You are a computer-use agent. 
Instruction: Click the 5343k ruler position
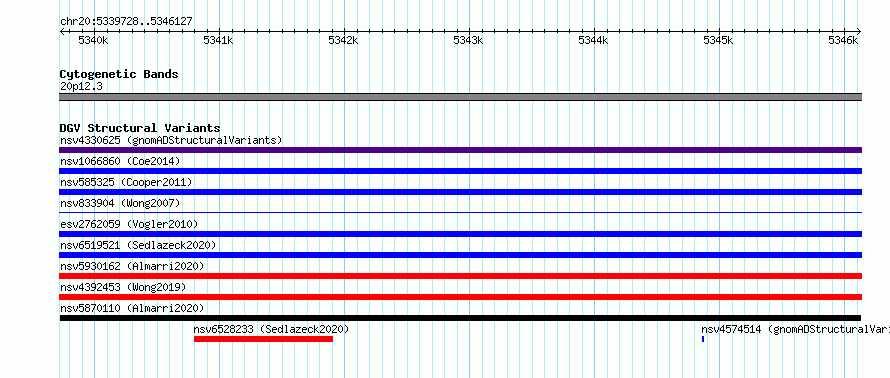tap(468, 40)
